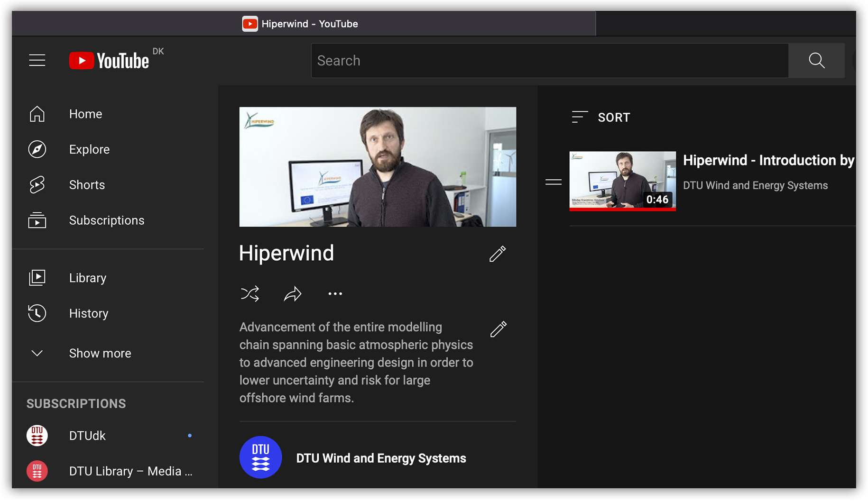Share the playlist with arrow icon
This screenshot has height=502, width=868.
pos(293,294)
